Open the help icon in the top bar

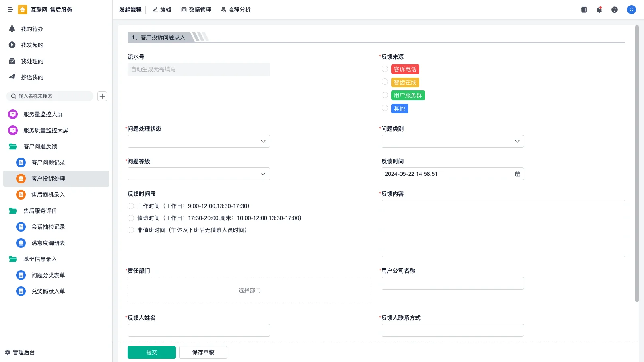point(615,10)
